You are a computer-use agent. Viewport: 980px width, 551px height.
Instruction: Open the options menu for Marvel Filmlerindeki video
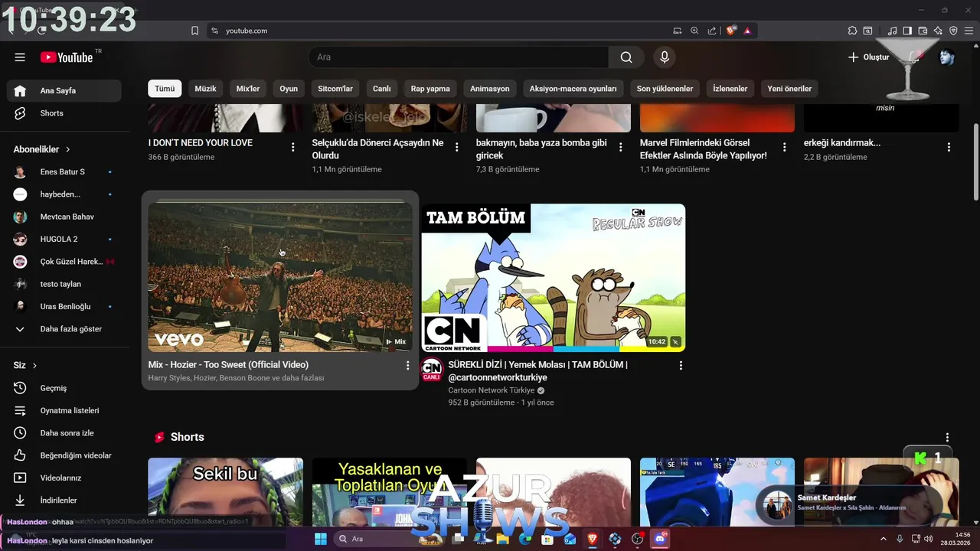pyautogui.click(x=785, y=147)
